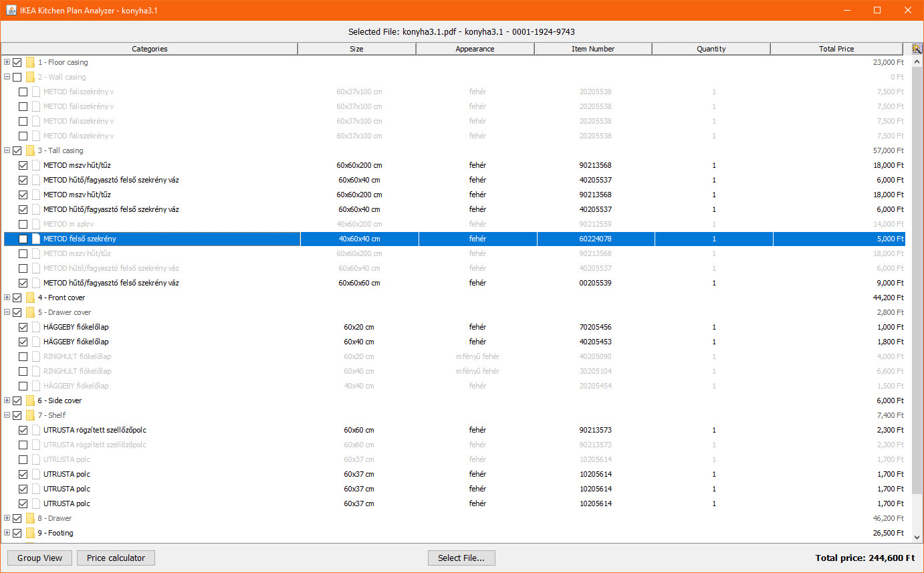Click the folder icon of Drawer cover

point(30,312)
